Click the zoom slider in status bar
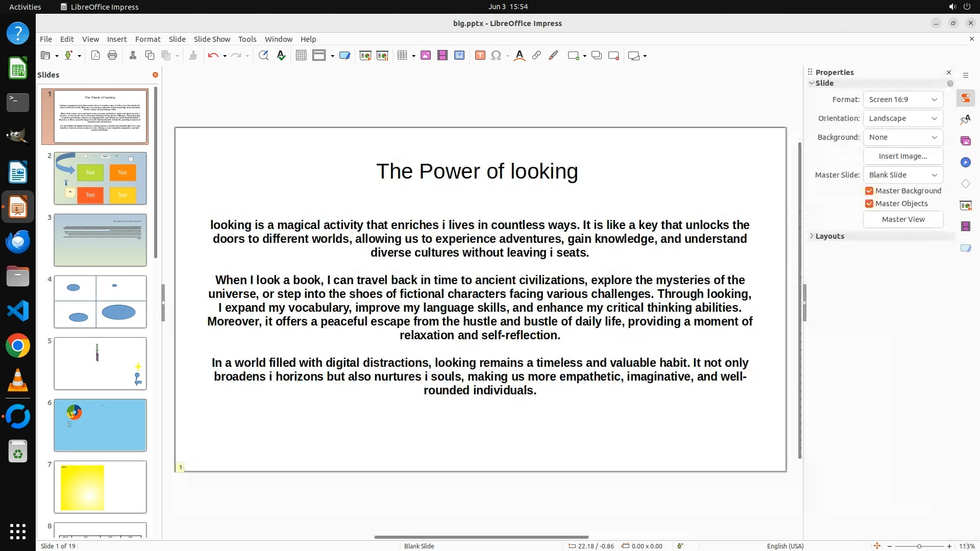Screen dimensions: 980x551 point(919,546)
